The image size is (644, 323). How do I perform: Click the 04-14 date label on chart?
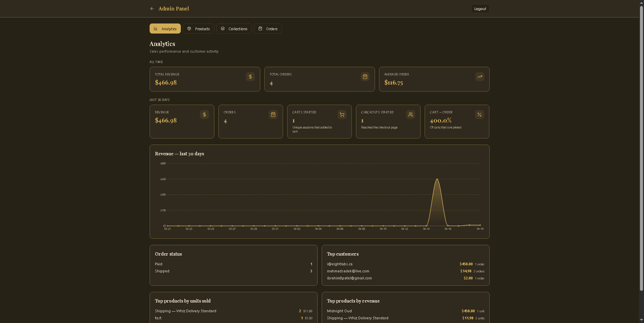(x=426, y=229)
